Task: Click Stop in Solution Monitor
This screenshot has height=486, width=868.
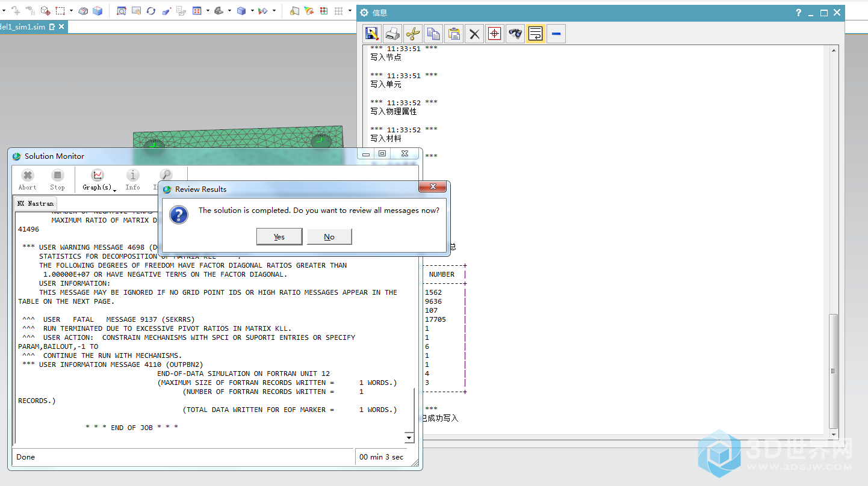Action: coord(57,179)
